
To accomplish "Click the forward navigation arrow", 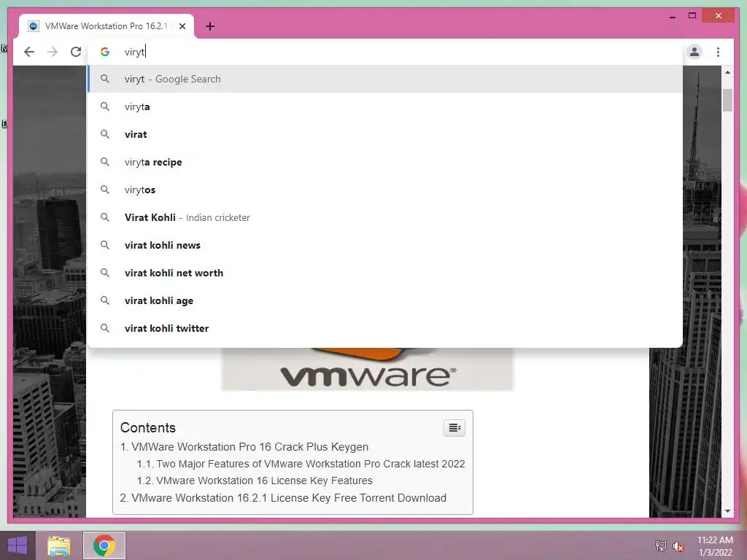I will tap(53, 52).
